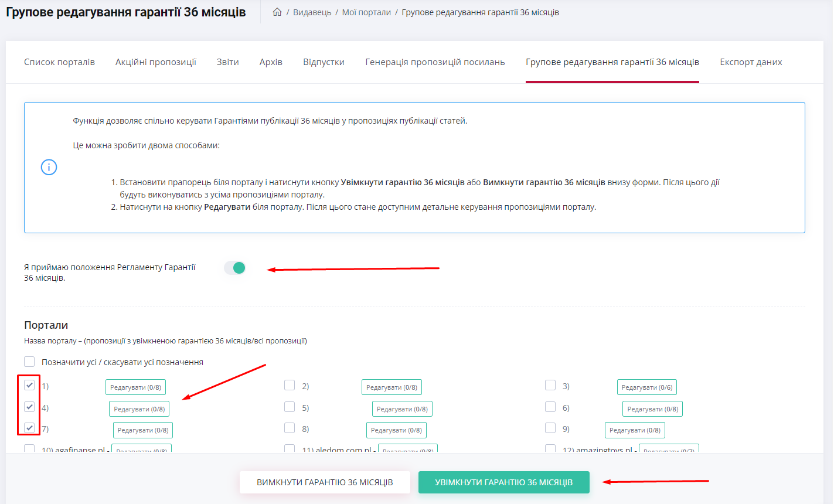The image size is (834, 504).
Task: Uncheck the checkbox for portal 7)
Action: click(x=29, y=428)
